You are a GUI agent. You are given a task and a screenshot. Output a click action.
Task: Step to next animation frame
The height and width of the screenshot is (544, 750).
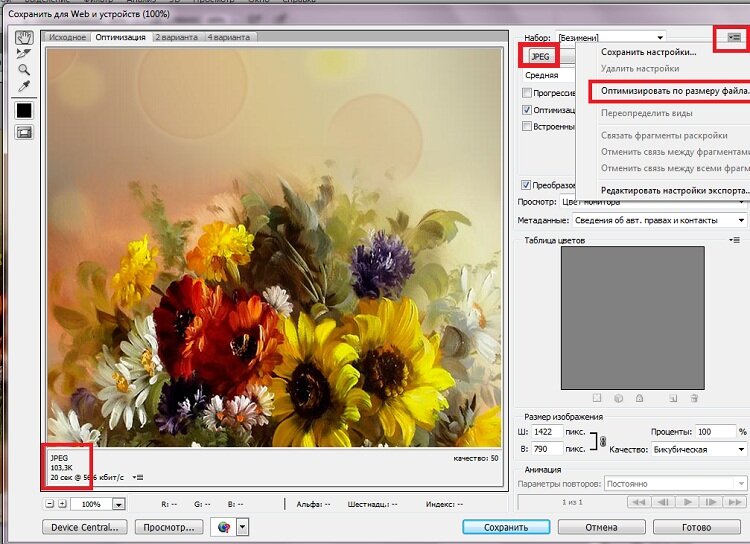[711, 502]
